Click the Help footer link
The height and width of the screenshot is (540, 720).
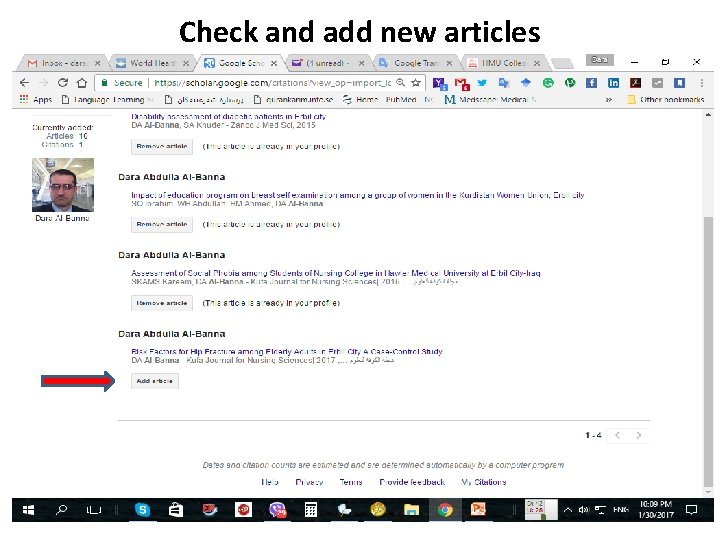pyautogui.click(x=270, y=482)
